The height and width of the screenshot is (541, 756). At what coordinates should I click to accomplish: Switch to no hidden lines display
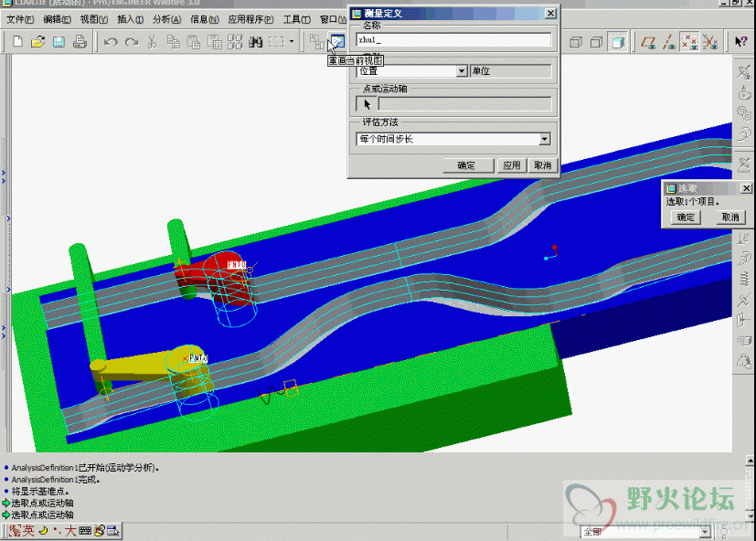tap(596, 42)
